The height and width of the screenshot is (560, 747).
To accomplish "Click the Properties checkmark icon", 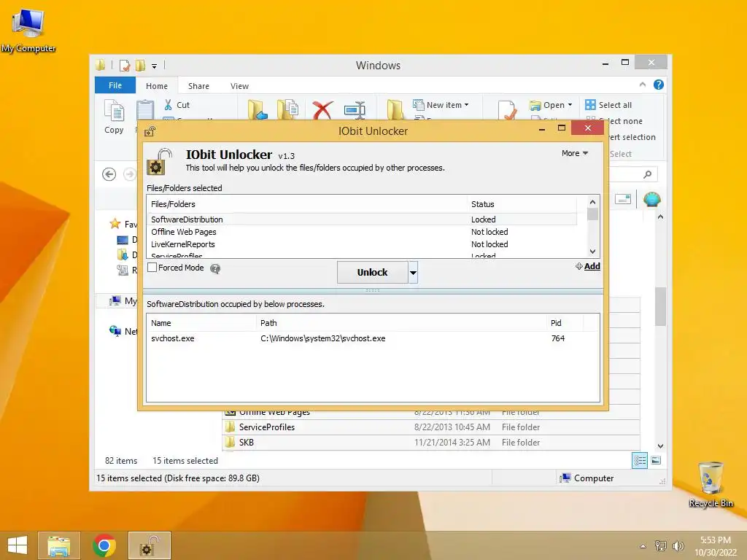I will (x=507, y=111).
